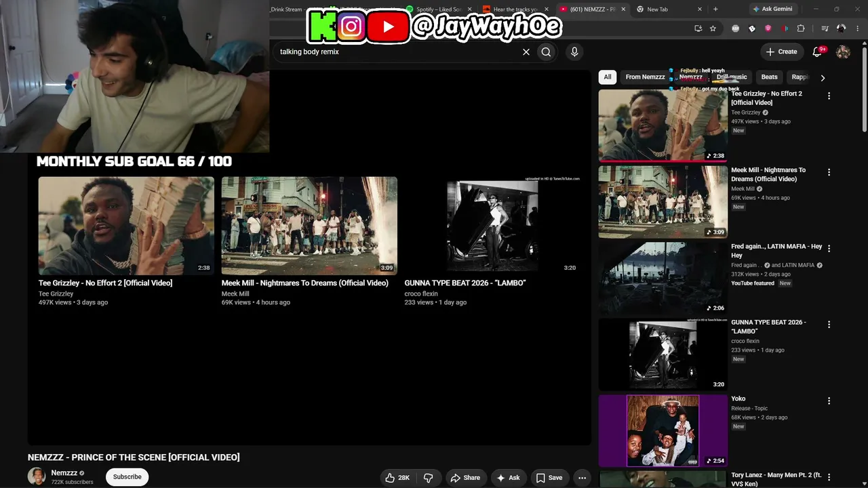The height and width of the screenshot is (488, 868).
Task: Open options menu for GUNNA TYPE BEAT sidebar video
Action: tap(829, 325)
